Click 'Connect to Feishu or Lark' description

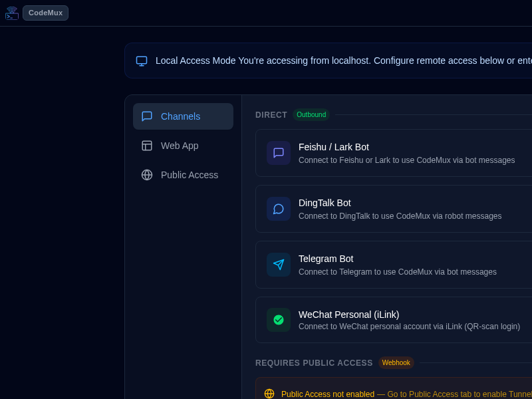[407, 160]
